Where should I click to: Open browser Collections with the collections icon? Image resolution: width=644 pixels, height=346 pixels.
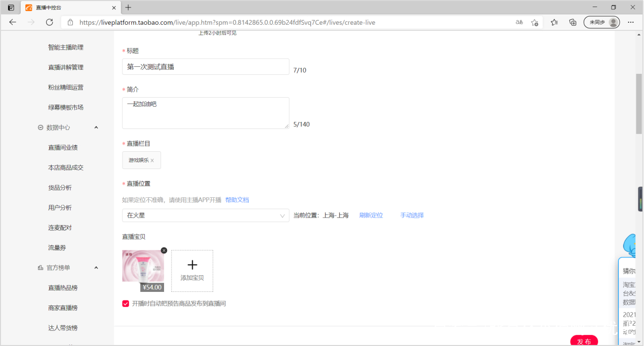[572, 22]
